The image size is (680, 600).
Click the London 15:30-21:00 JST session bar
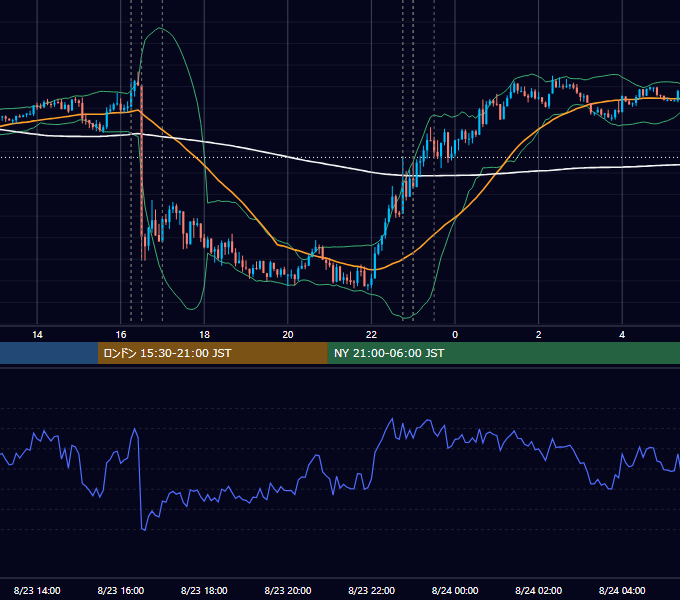(212, 353)
